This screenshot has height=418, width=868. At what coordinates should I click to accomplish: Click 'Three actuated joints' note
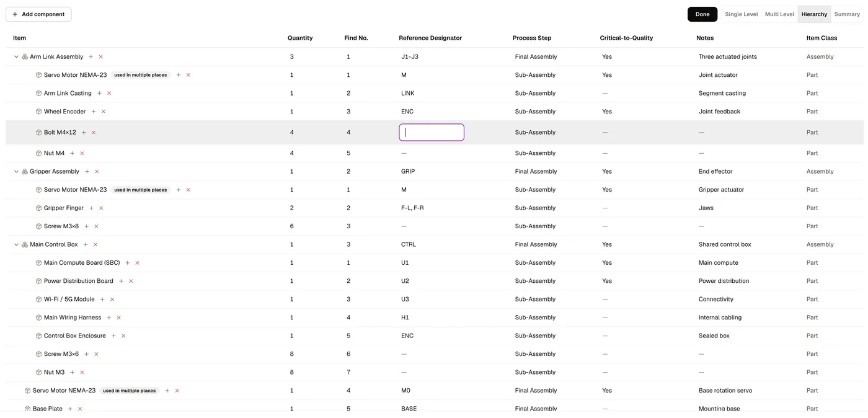[727, 56]
